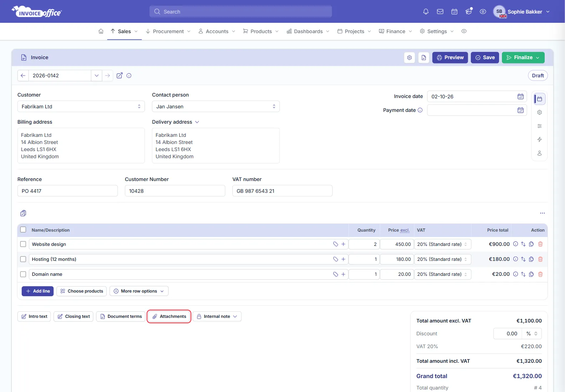Click into the Reference field with PO 4417
Viewport: 565px width, 392px height.
67,191
